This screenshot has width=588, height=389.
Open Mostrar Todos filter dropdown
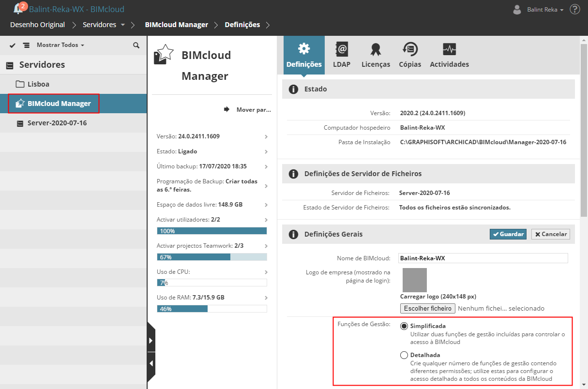point(60,45)
